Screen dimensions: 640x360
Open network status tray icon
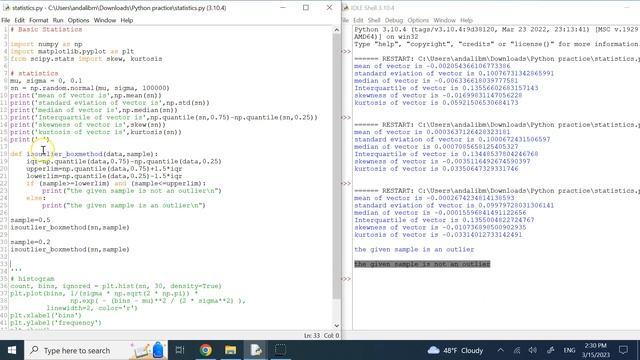click(x=517, y=350)
